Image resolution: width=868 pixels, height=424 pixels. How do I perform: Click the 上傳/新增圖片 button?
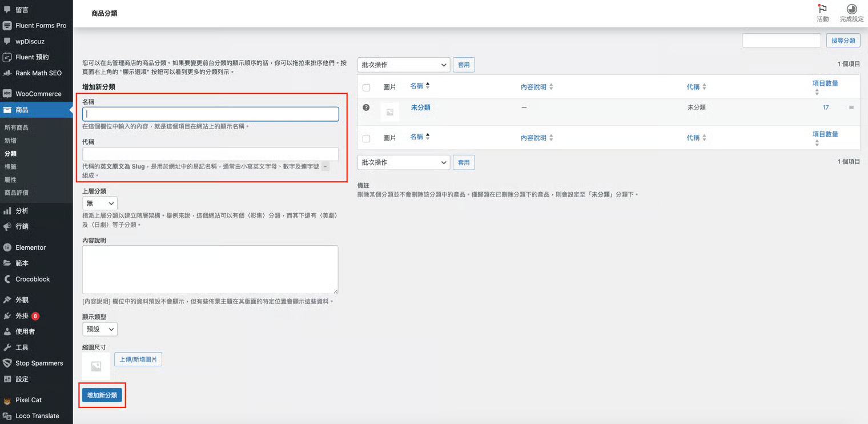(138, 359)
